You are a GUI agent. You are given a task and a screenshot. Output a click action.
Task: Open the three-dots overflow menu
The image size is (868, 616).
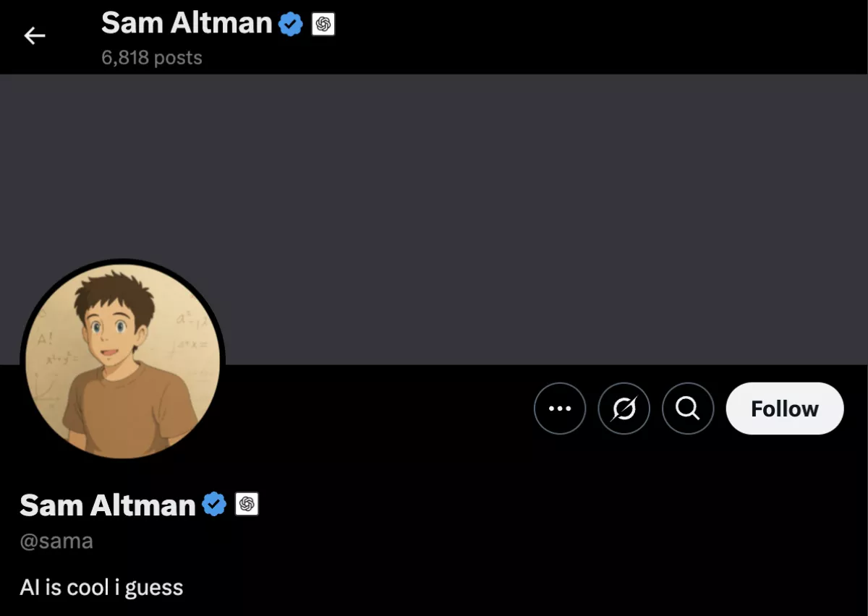[560, 408]
